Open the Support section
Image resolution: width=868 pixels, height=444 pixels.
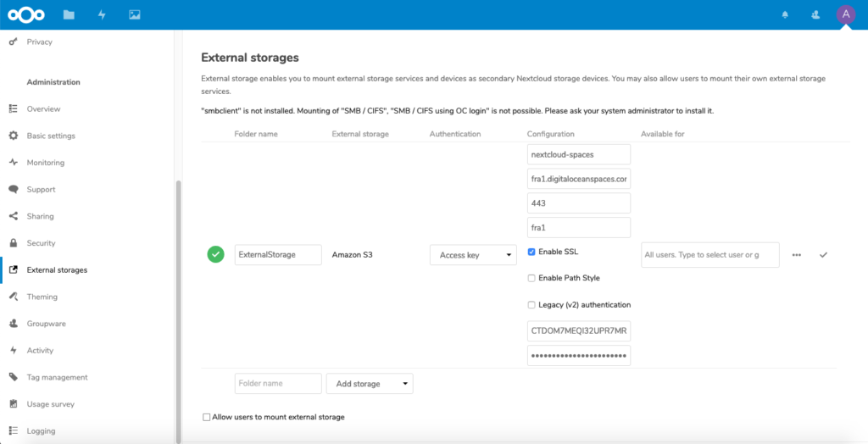[x=41, y=189]
